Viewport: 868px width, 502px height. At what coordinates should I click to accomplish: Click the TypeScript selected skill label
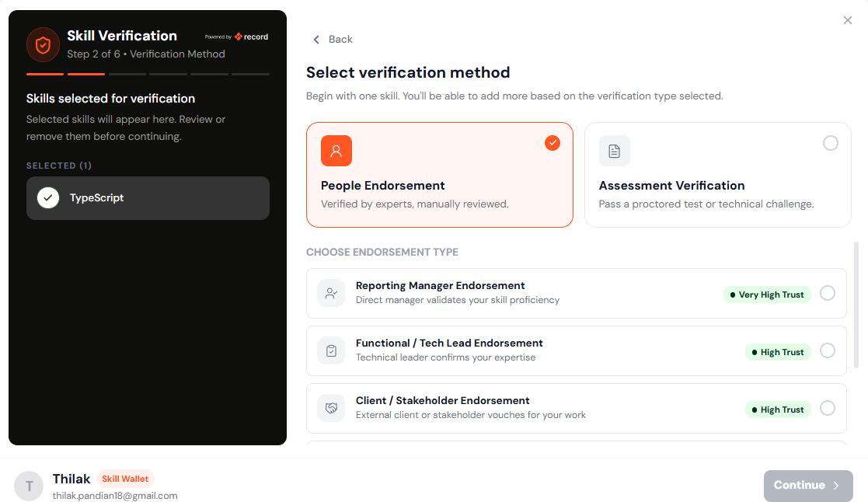[96, 197]
